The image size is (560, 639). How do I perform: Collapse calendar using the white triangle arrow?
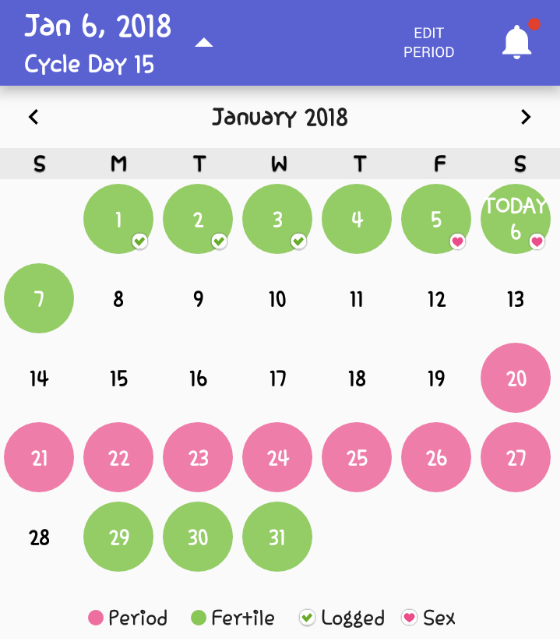tap(204, 42)
